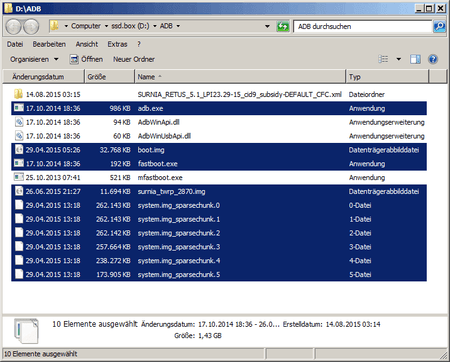Click the 32.768 KB size of boot.img
Viewport: 450px width, 362px height.
(115, 150)
